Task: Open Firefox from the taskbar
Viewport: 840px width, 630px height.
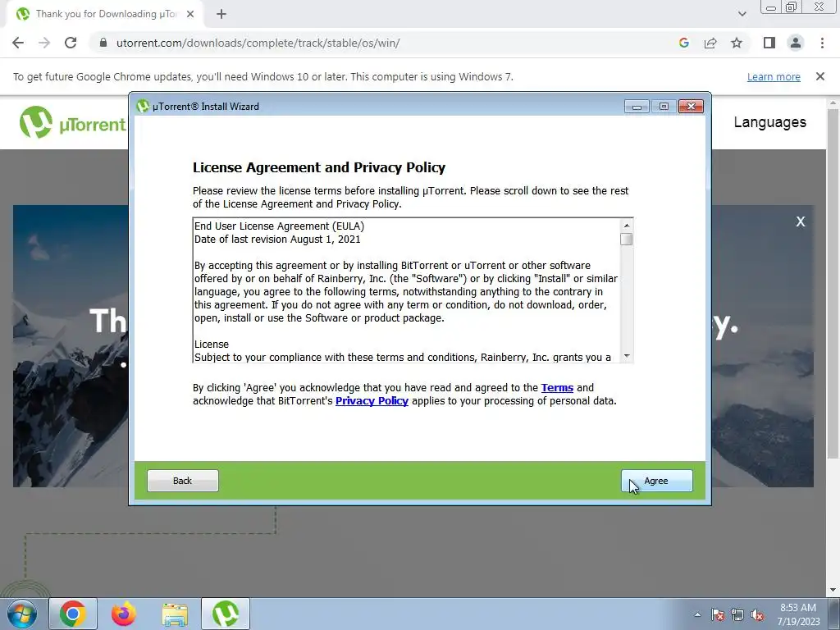Action: tap(124, 614)
